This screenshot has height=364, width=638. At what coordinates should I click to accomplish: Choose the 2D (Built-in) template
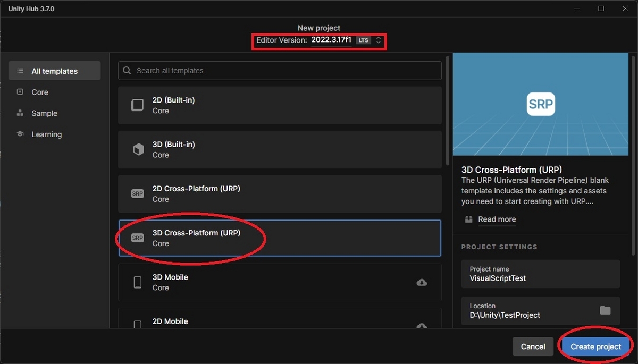click(x=280, y=105)
